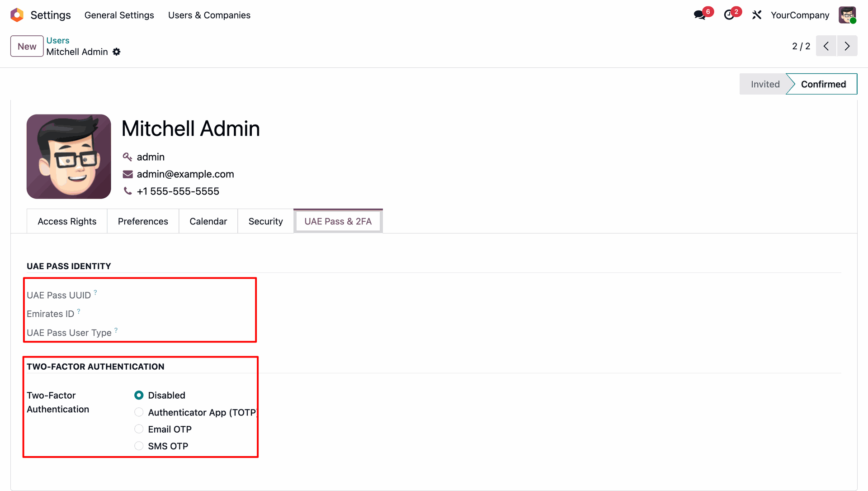The height and width of the screenshot is (491, 868).
Task: Open the user avatar menu top right
Action: click(x=847, y=15)
